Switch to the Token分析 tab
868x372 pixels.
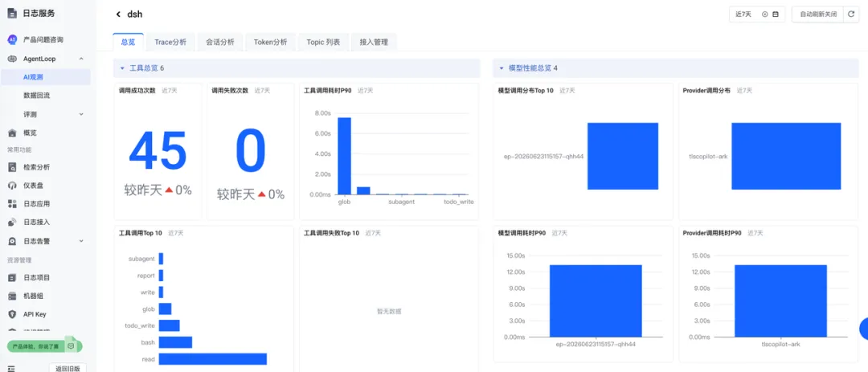pos(270,42)
